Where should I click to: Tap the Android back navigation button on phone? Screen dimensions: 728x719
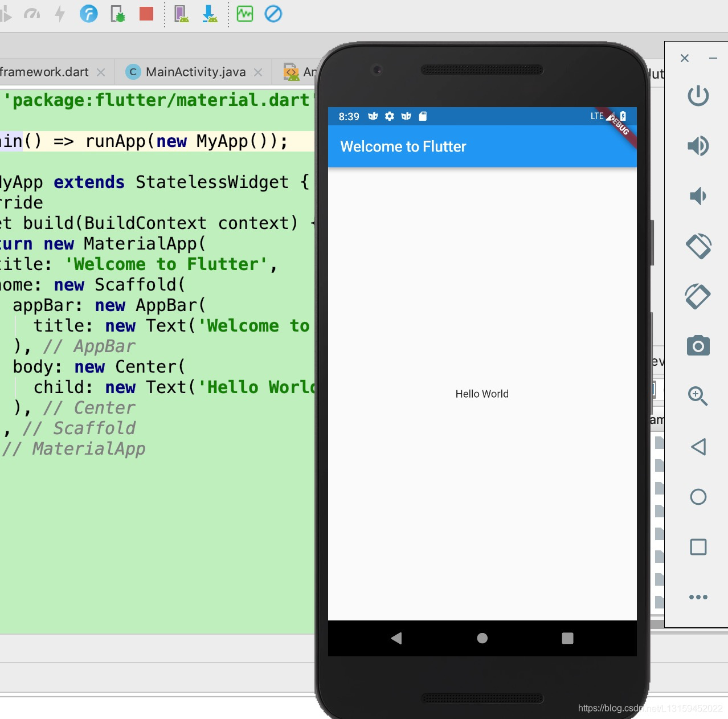pos(396,638)
